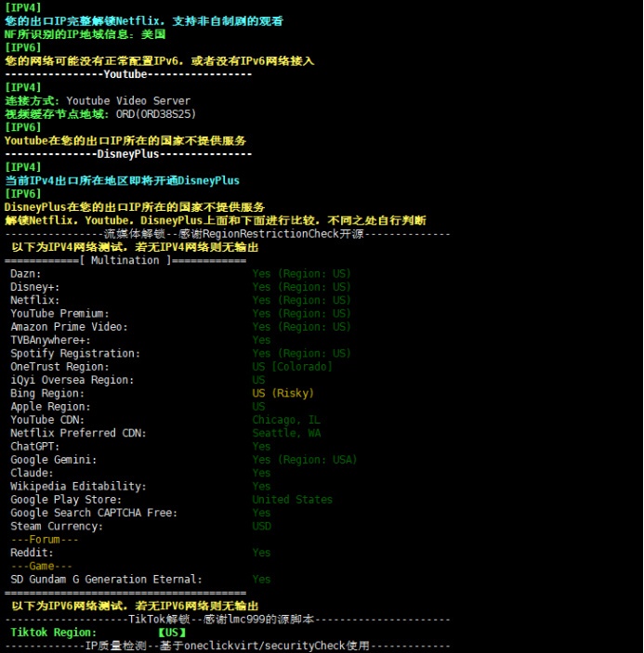Click Netflix Preferred CDN Seattle, WA value
This screenshot has height=653, width=644.
pyautogui.click(x=286, y=433)
